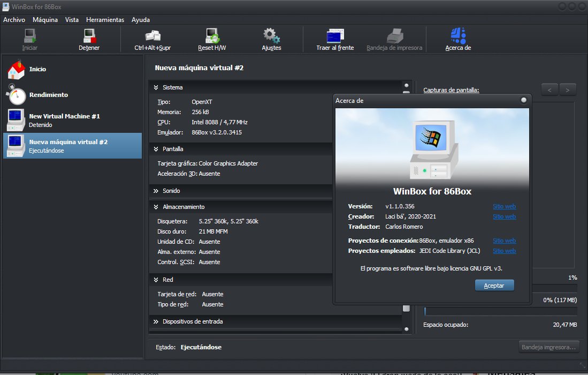Click scroll-up button of details panel
The image size is (588, 375).
[x=406, y=86]
